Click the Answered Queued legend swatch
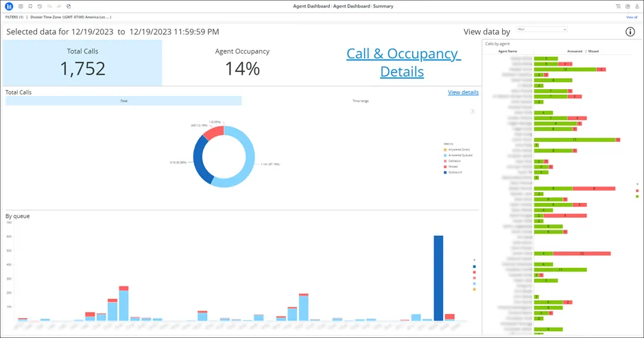Image resolution: width=644 pixels, height=338 pixels. click(x=445, y=156)
